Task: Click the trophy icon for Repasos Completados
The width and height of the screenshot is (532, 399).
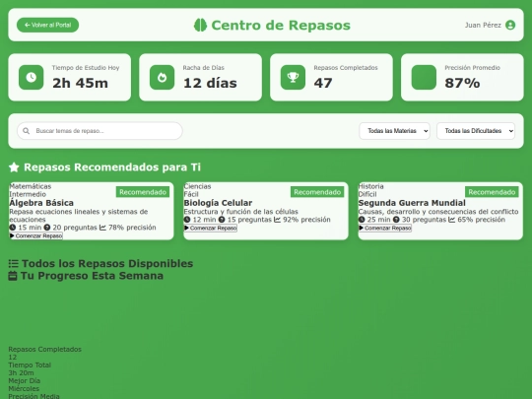Action: click(294, 78)
